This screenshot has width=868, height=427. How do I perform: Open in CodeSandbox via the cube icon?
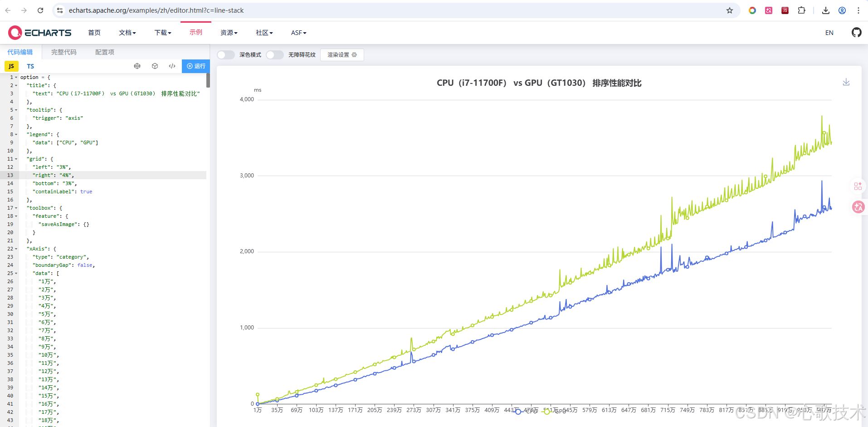[155, 66]
